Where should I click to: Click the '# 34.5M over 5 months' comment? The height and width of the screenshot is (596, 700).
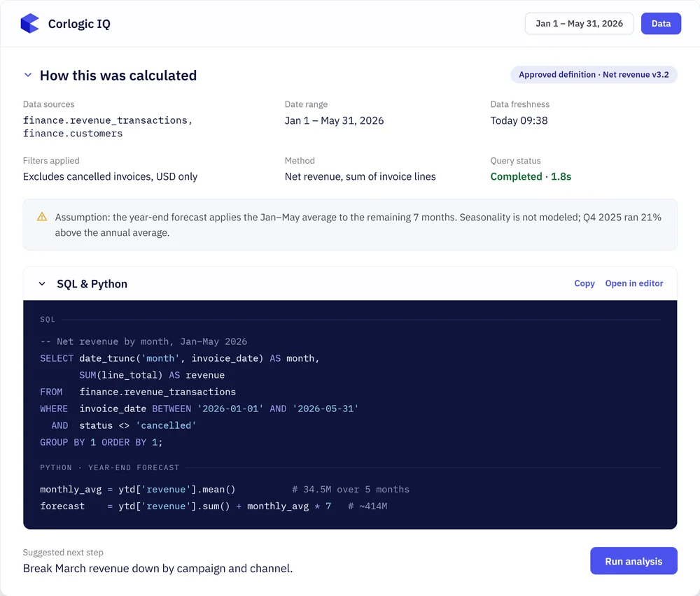[x=351, y=490]
